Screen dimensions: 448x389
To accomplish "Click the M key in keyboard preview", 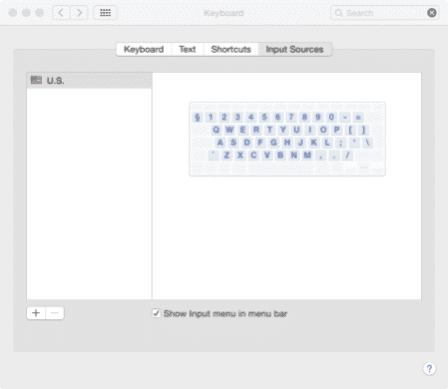I will (307, 155).
